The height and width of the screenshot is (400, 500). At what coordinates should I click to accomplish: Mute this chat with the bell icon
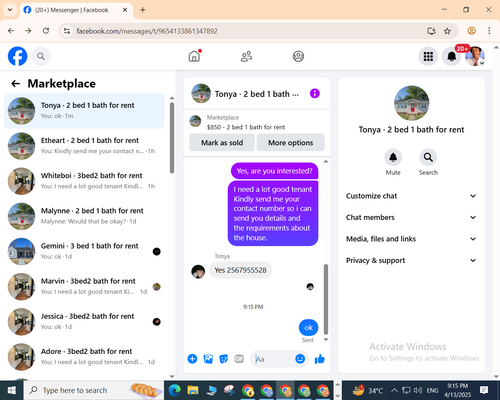point(393,157)
